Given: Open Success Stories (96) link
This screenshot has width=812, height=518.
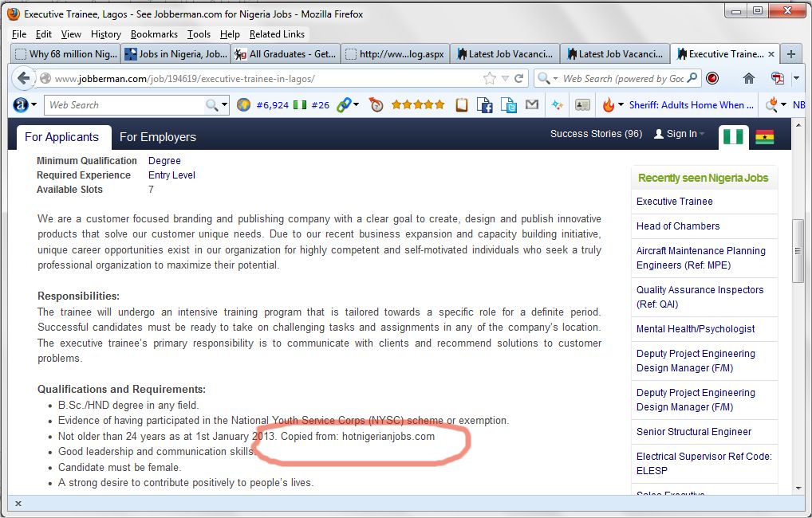Looking at the screenshot, I should (x=596, y=134).
